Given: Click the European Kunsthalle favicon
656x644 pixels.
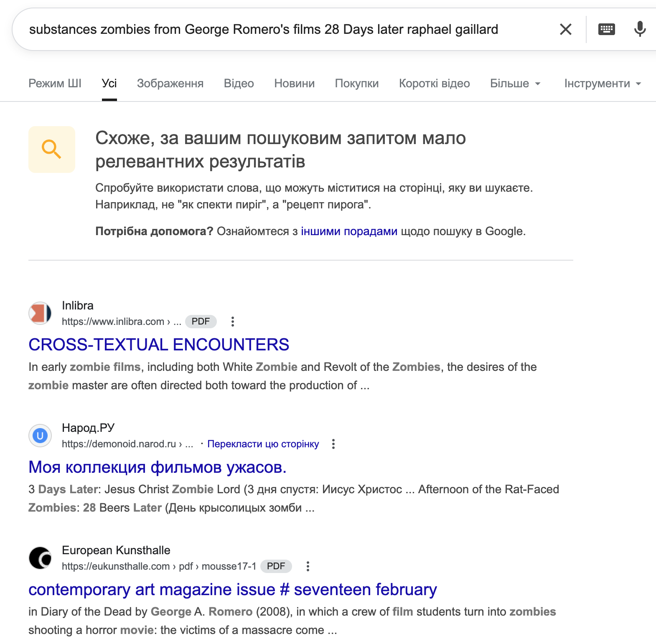Looking at the screenshot, I should tap(40, 558).
